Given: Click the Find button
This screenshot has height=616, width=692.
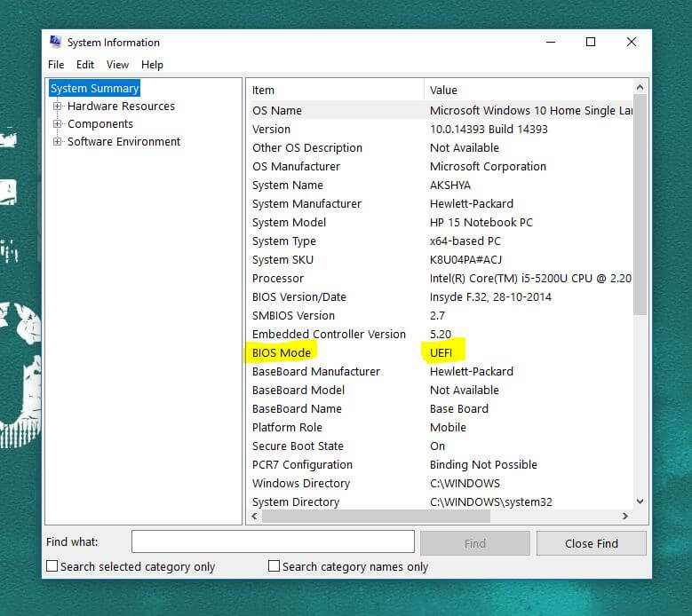Looking at the screenshot, I should pyautogui.click(x=475, y=543).
